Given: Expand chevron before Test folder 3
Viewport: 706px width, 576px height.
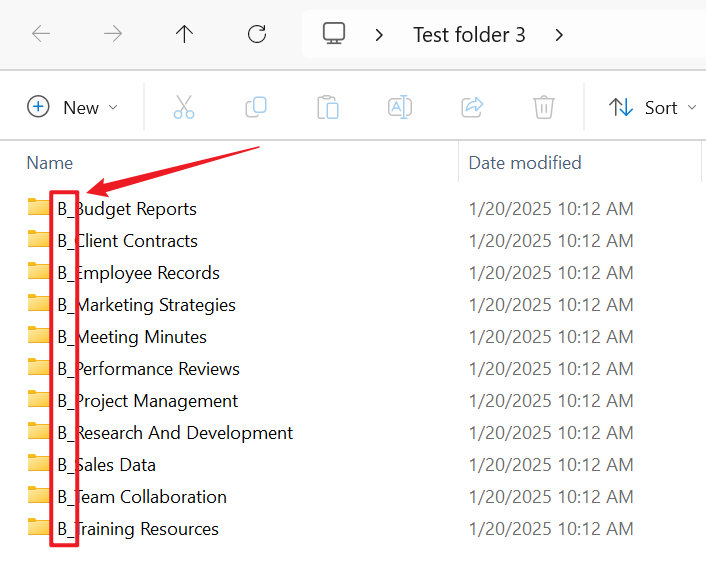Looking at the screenshot, I should point(379,35).
